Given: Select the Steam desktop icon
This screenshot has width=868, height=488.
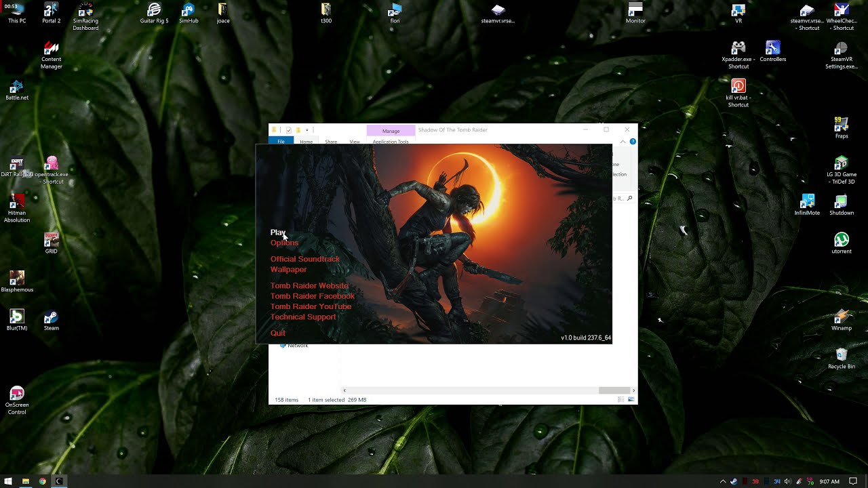Looking at the screenshot, I should click(x=51, y=321).
